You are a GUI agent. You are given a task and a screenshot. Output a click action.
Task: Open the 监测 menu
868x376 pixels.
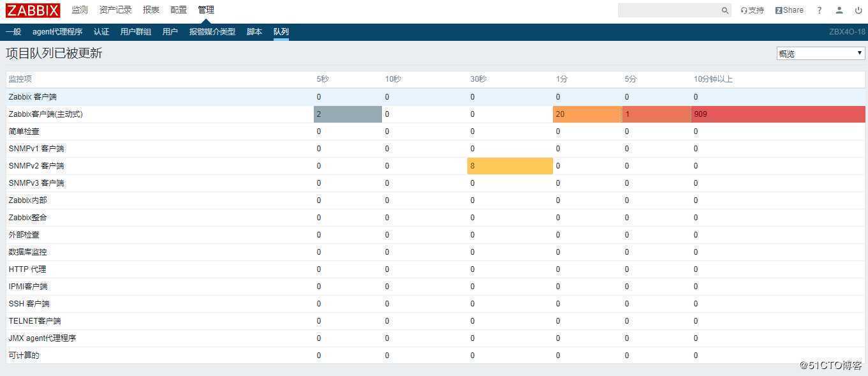pos(80,10)
